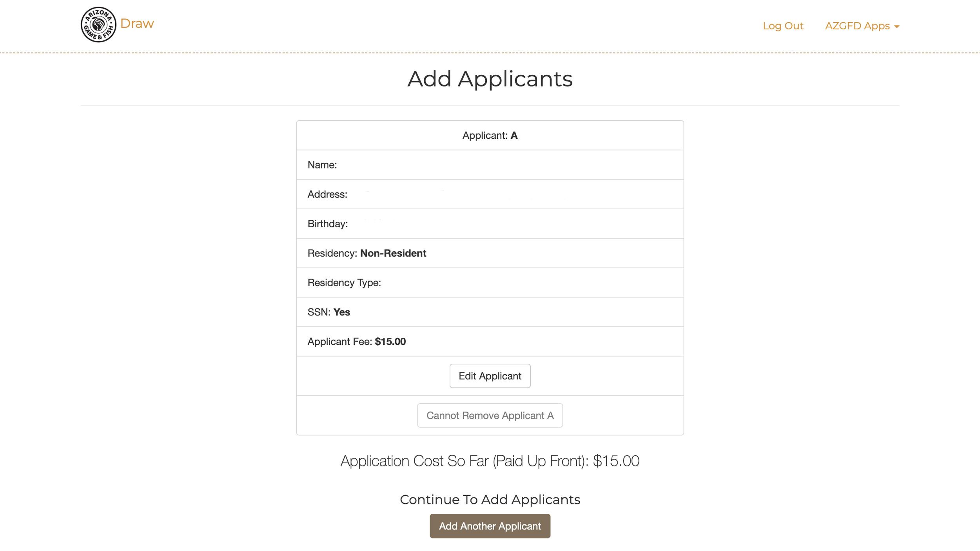
Task: Select the Non-Resident residency row
Action: tap(490, 253)
